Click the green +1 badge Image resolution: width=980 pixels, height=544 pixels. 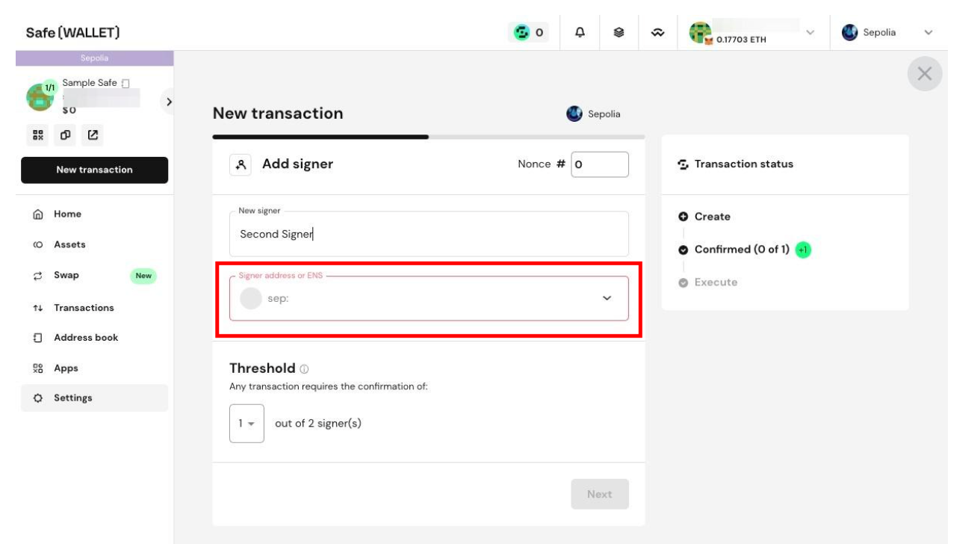pos(803,250)
